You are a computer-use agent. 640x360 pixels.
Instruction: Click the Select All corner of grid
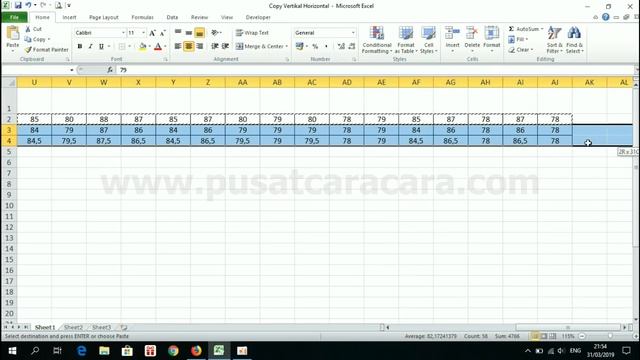coord(9,82)
